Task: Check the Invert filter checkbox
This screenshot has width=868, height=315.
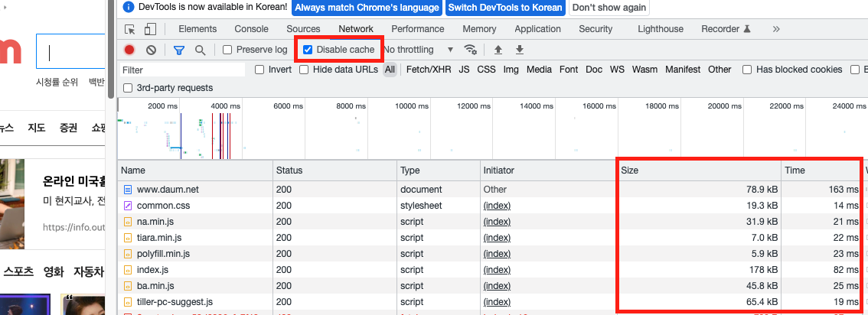Action: click(x=259, y=70)
